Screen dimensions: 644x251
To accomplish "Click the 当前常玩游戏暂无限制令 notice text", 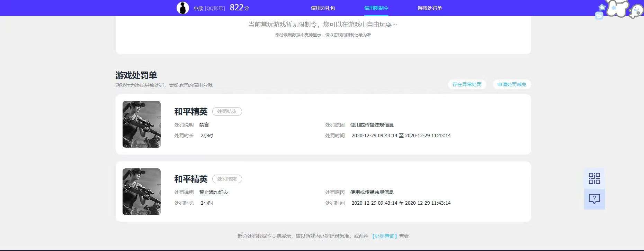I will tap(322, 25).
